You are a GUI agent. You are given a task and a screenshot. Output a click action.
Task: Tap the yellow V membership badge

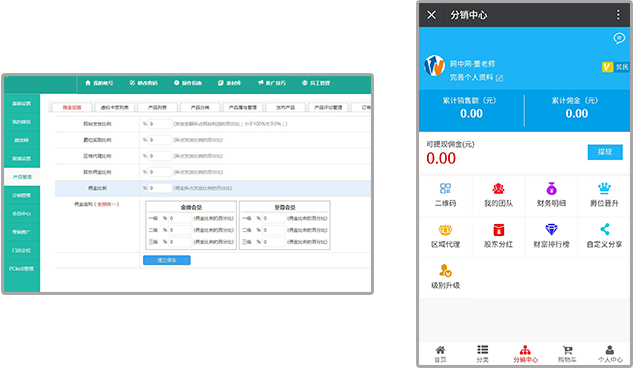pyautogui.click(x=607, y=67)
